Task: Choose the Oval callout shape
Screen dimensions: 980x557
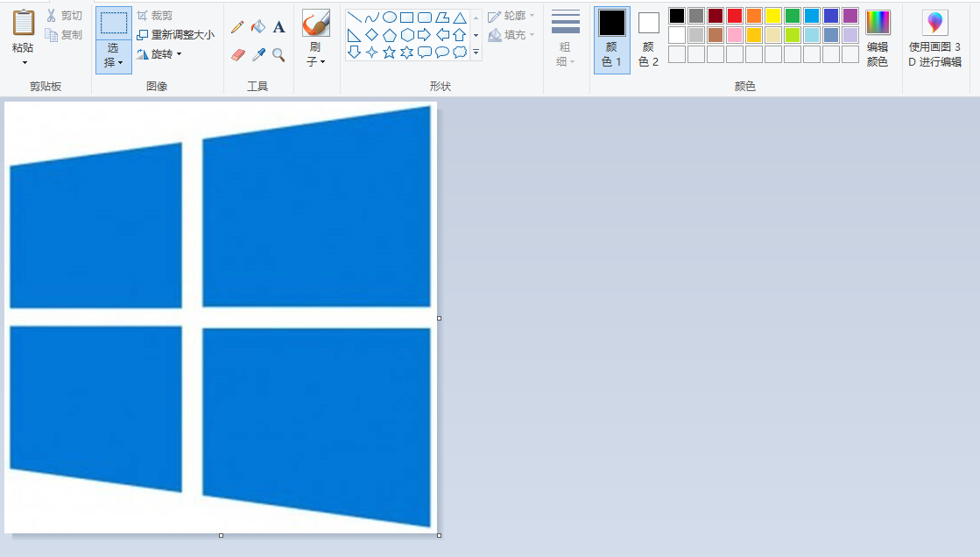Action: point(442,52)
